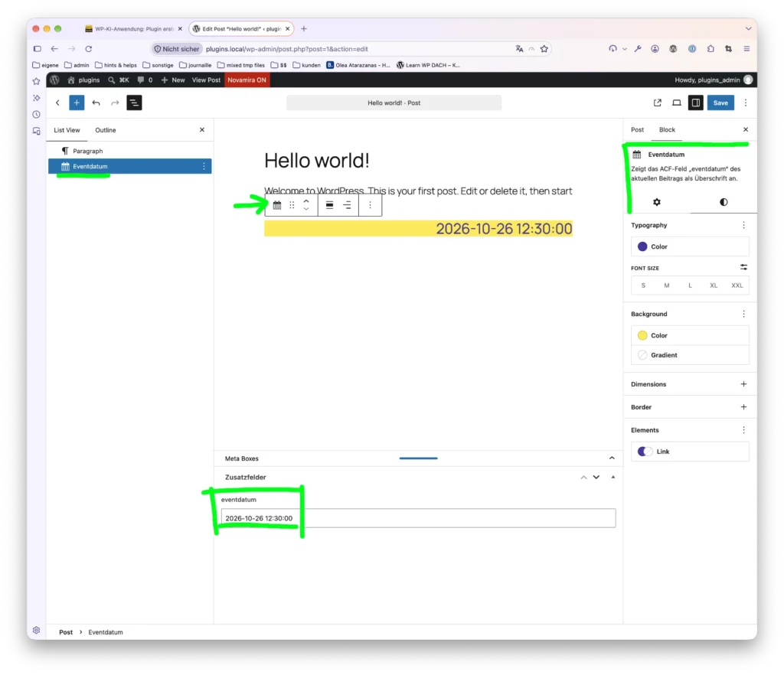Click the WordPress logo in admin bar
The height and width of the screenshot is (675, 784).
point(54,80)
